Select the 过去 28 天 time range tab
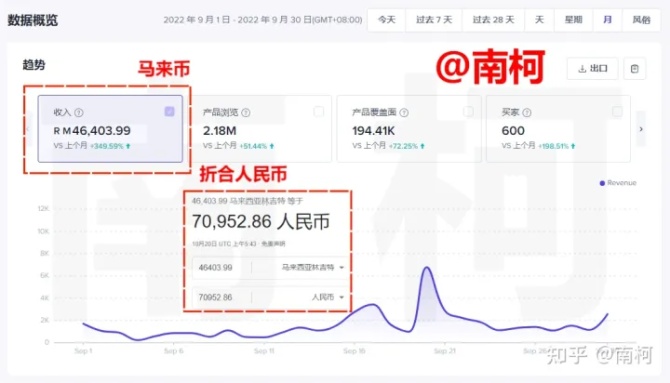 pyautogui.click(x=493, y=20)
